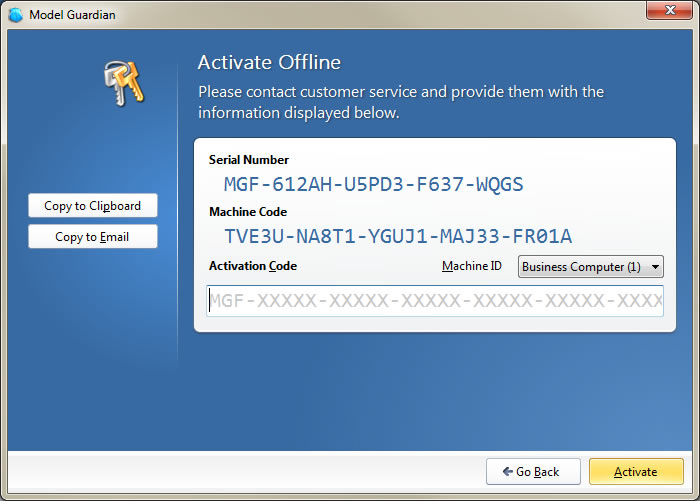Click the Model Guardian globe icon in title bar
700x501 pixels.
(x=16, y=15)
